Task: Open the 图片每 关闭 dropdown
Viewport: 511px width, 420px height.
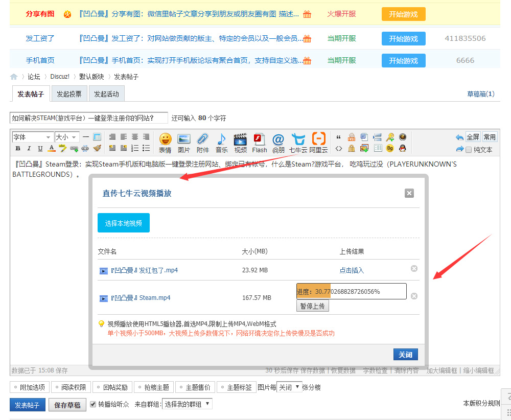Action: (x=289, y=387)
